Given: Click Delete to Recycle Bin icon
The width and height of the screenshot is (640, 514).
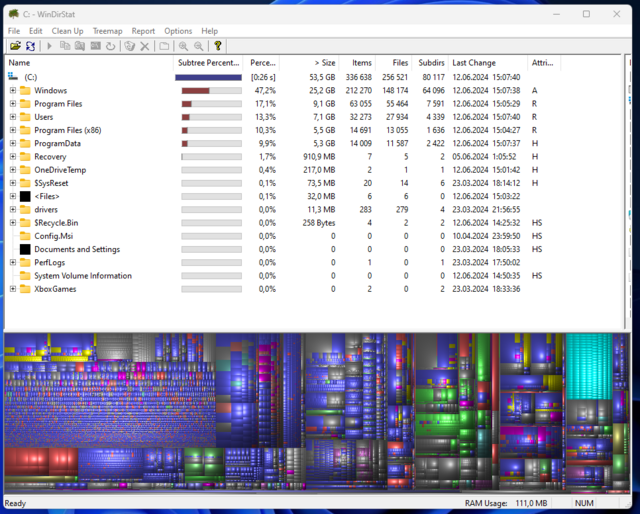Looking at the screenshot, I should [x=129, y=46].
